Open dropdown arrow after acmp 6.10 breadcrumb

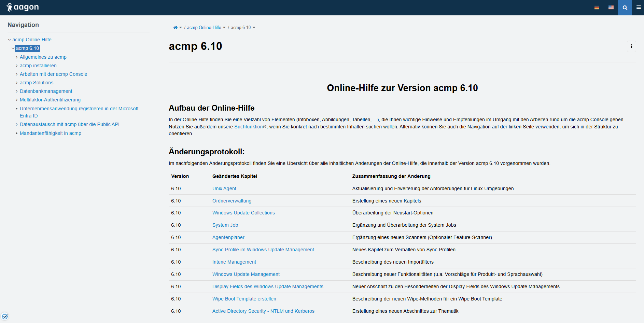[254, 28]
